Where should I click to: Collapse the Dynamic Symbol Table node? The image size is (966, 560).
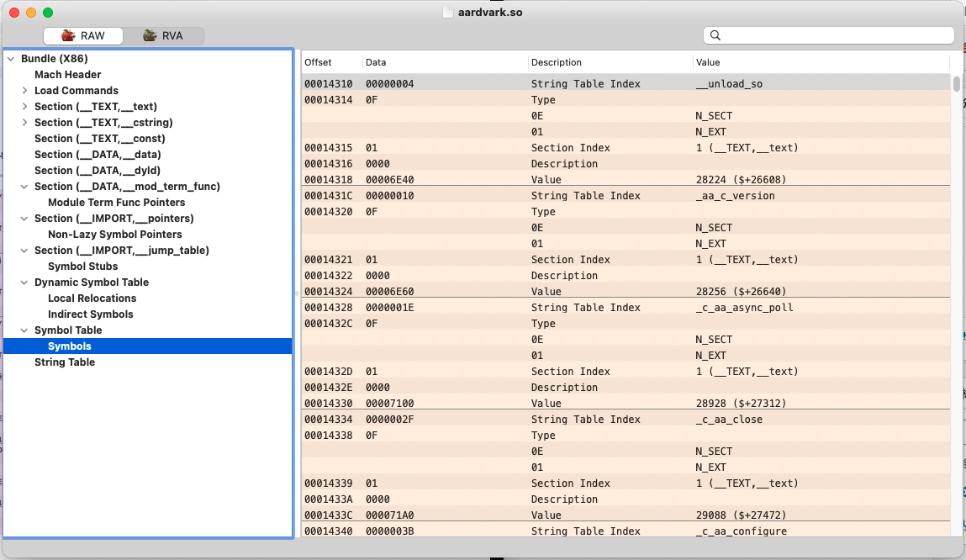click(x=24, y=283)
